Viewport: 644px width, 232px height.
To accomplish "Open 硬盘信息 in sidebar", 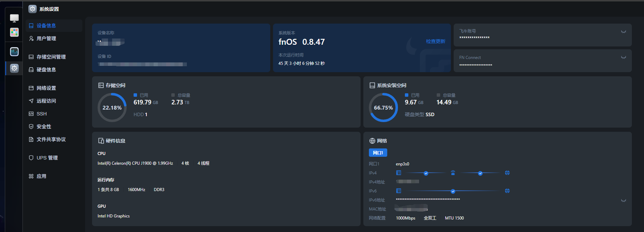I will pos(54,70).
